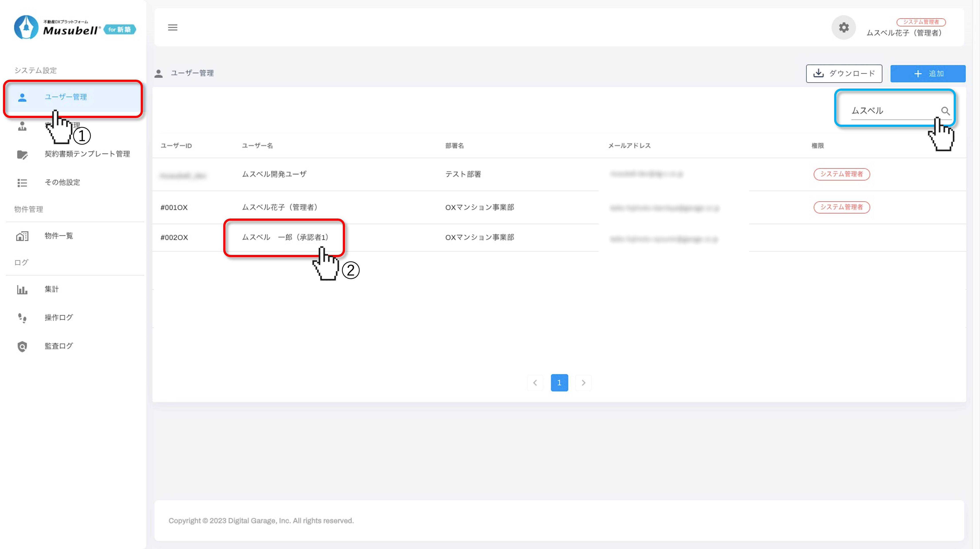Click the ダウンロード button

point(844,73)
